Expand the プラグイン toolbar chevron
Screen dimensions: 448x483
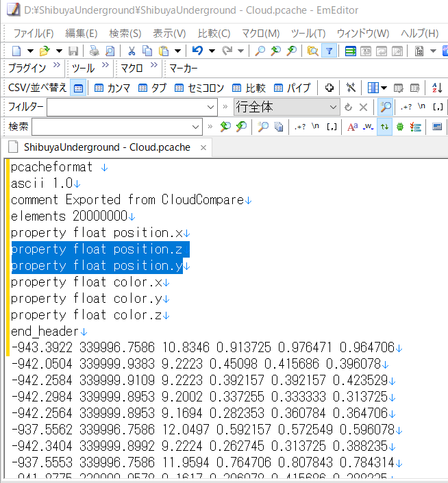pyautogui.click(x=57, y=65)
